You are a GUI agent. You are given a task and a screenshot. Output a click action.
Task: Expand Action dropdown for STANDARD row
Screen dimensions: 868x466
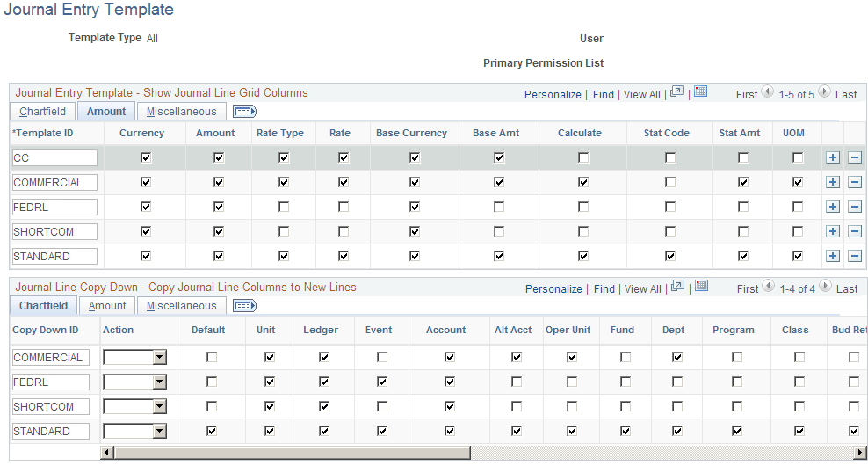159,431
